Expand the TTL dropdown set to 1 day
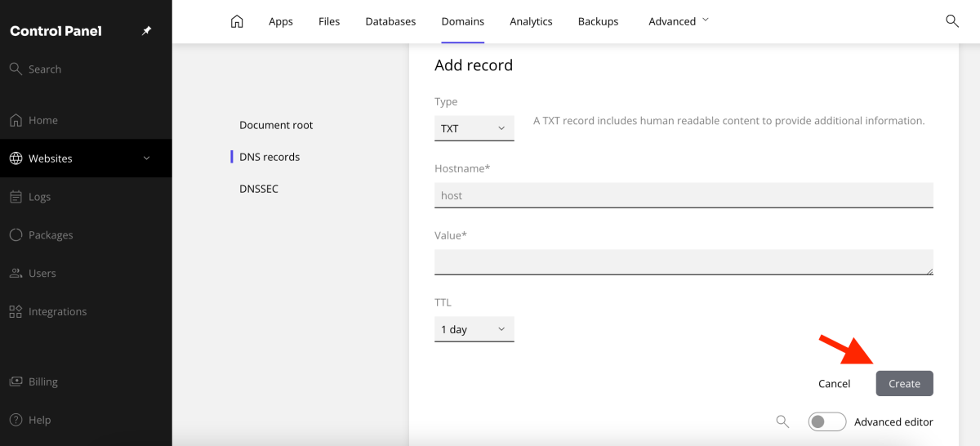980x446 pixels. pos(474,329)
